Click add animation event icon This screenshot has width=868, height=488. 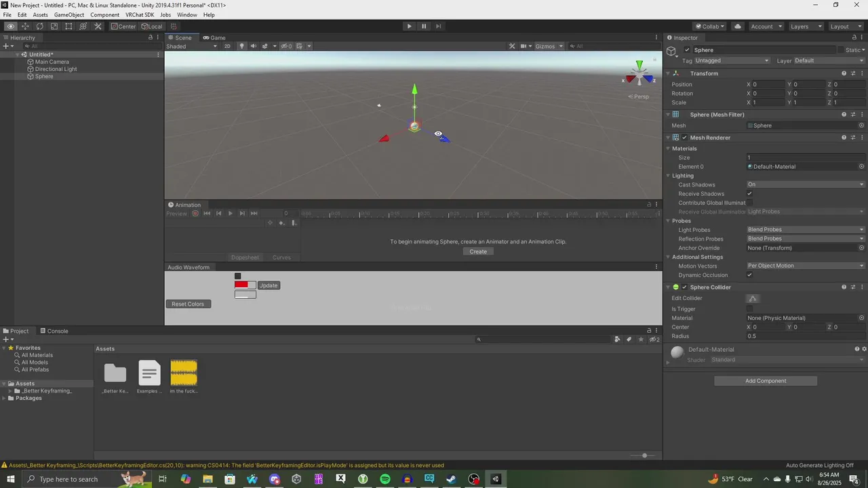tap(294, 223)
